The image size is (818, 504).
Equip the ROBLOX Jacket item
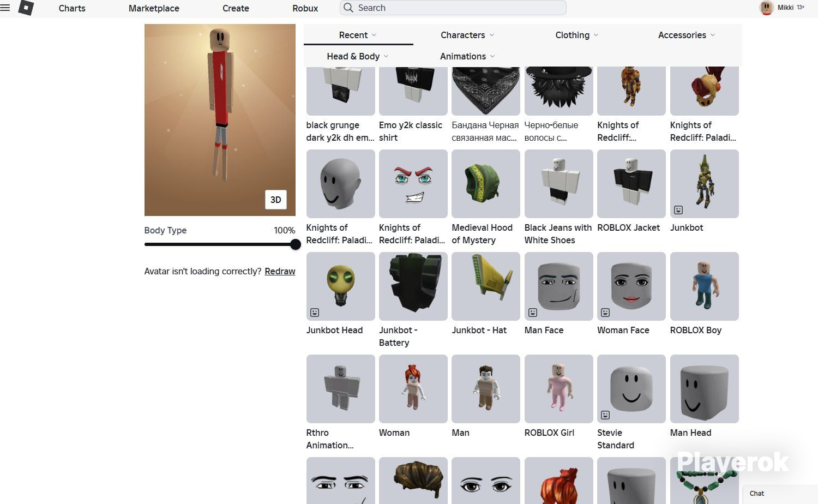coord(631,184)
